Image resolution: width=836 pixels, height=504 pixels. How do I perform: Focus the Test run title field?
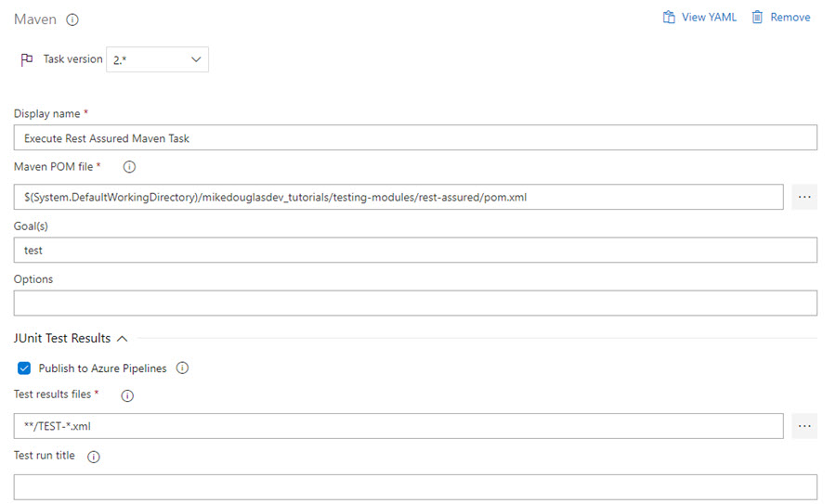click(415, 487)
